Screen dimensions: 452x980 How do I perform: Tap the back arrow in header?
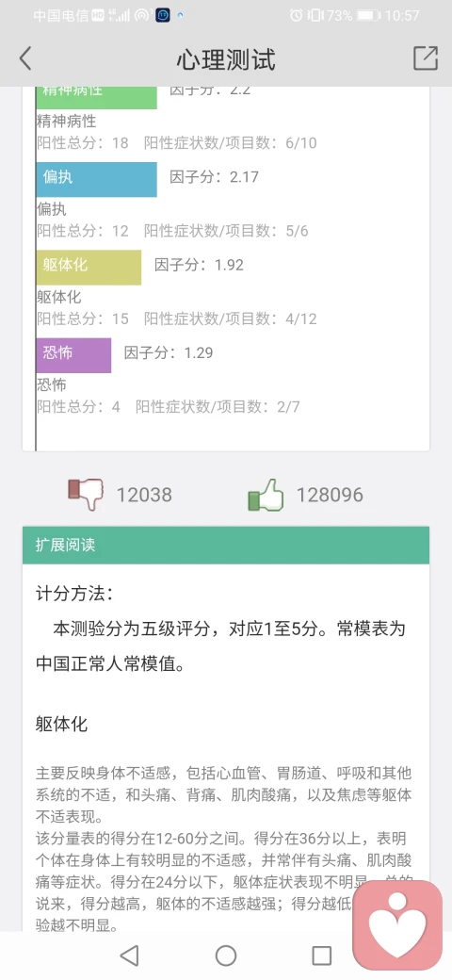(25, 59)
